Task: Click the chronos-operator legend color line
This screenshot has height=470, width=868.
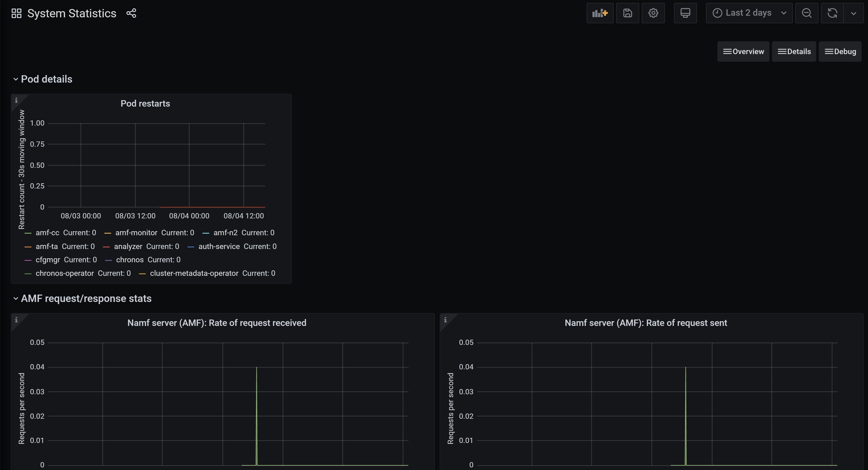Action: point(28,274)
